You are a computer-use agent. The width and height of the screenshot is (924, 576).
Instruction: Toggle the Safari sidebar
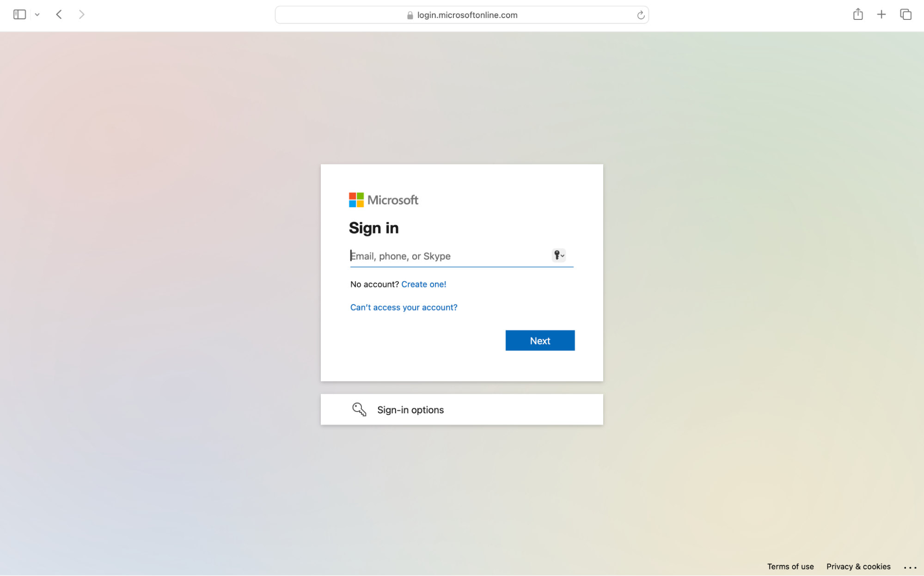pyautogui.click(x=19, y=14)
